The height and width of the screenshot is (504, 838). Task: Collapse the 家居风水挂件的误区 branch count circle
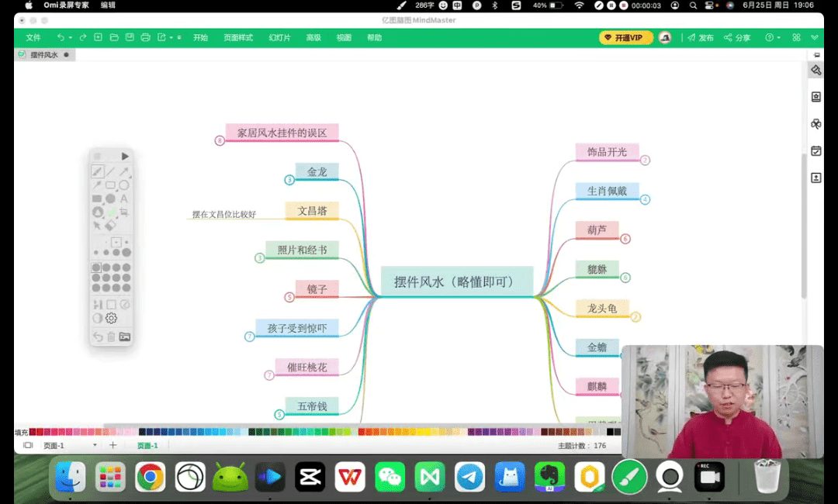(x=220, y=140)
